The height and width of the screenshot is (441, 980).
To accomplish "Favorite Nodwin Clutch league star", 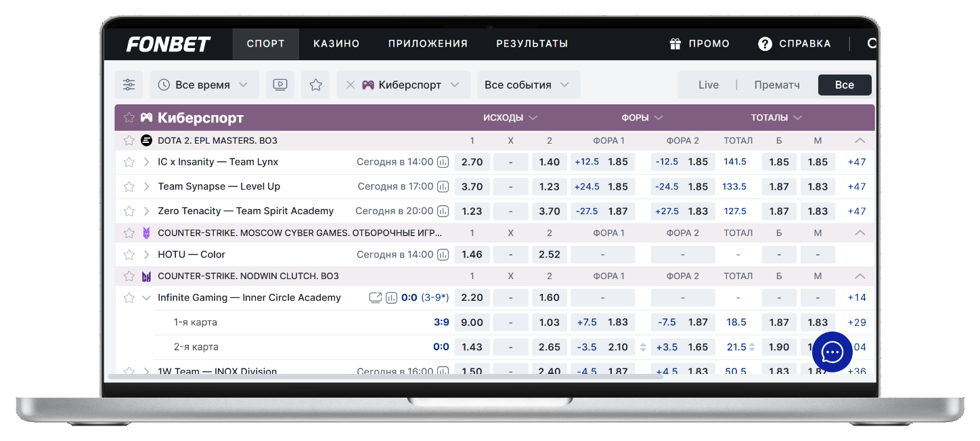I will tap(129, 276).
